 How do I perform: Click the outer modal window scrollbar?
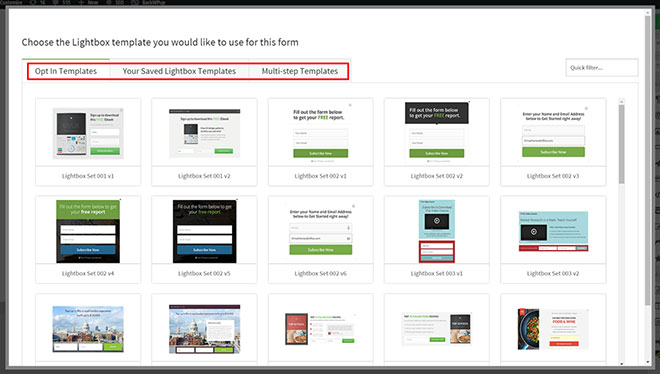coord(648,160)
